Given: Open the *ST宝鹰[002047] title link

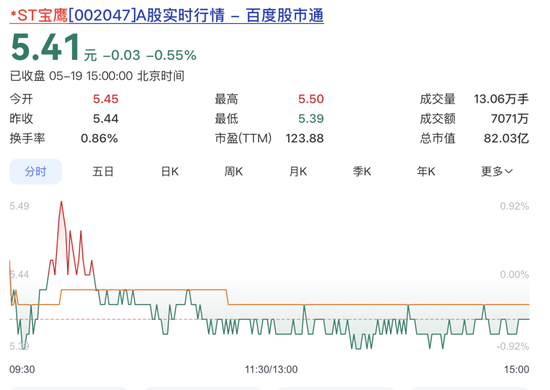Looking at the screenshot, I should point(166,16).
